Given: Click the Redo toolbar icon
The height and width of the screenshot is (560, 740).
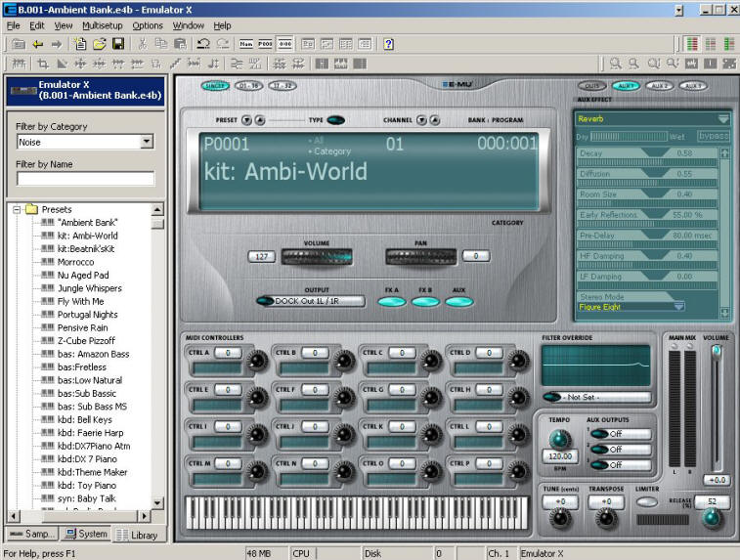Looking at the screenshot, I should click(x=223, y=44).
